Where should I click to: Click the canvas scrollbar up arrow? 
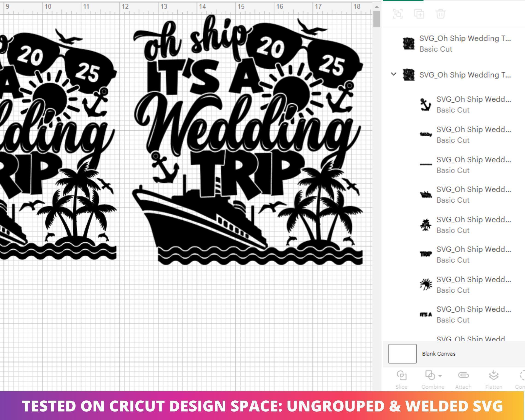click(x=376, y=7)
